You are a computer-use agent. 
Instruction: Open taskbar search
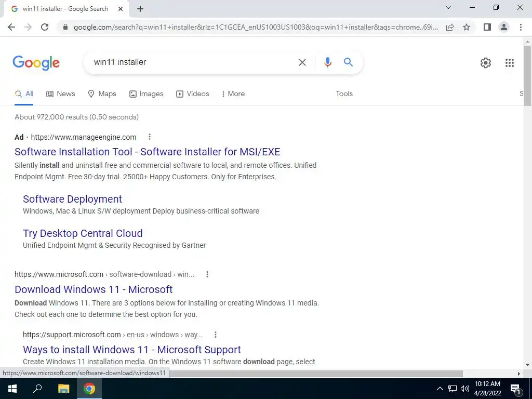click(37, 389)
